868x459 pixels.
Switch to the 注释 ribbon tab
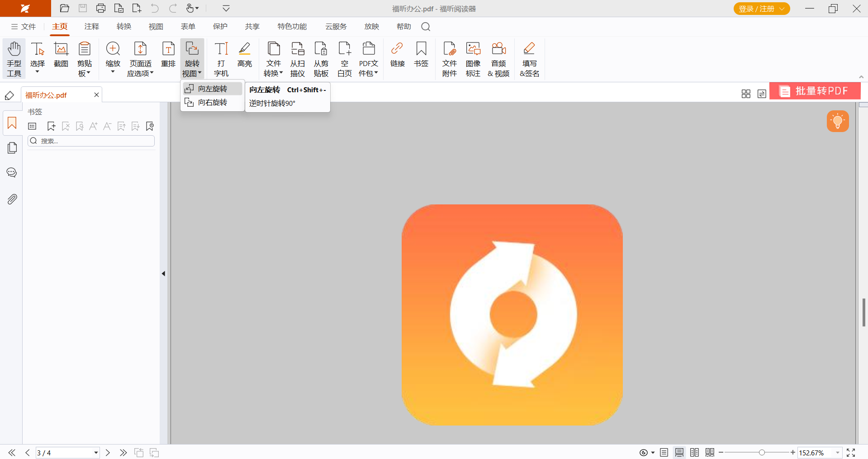(92, 27)
